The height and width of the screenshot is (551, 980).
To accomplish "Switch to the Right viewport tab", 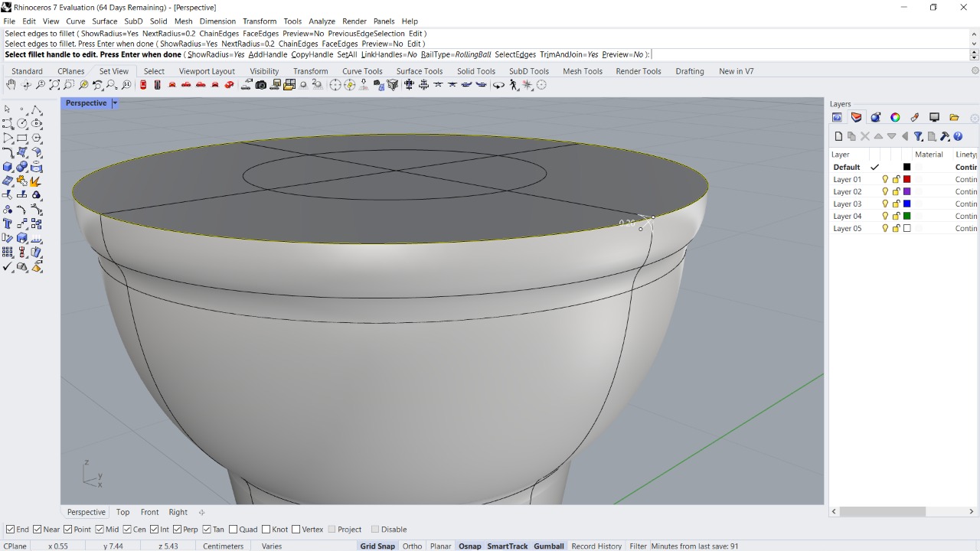I will click(178, 512).
